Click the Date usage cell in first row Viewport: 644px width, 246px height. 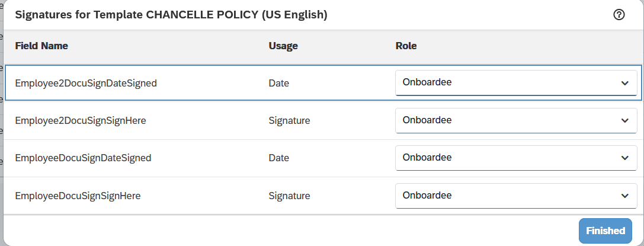click(x=279, y=83)
